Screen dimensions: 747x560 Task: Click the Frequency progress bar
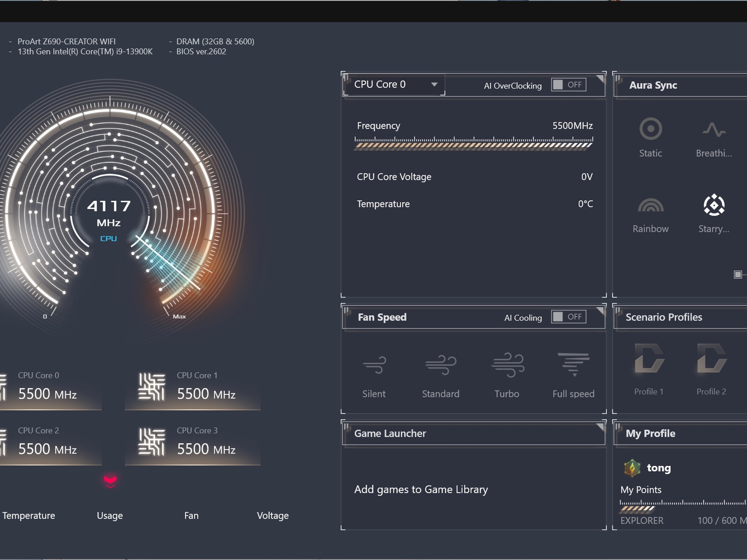[473, 146]
